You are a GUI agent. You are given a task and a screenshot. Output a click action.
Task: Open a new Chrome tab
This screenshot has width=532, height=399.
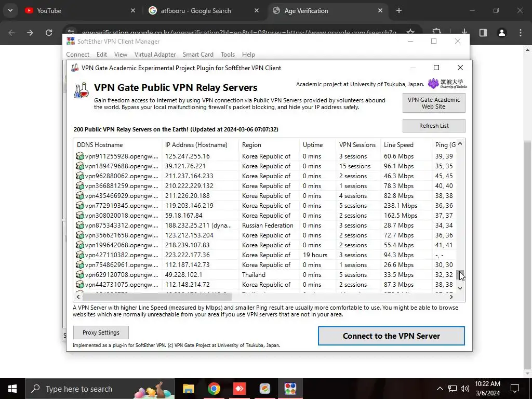coord(399,10)
